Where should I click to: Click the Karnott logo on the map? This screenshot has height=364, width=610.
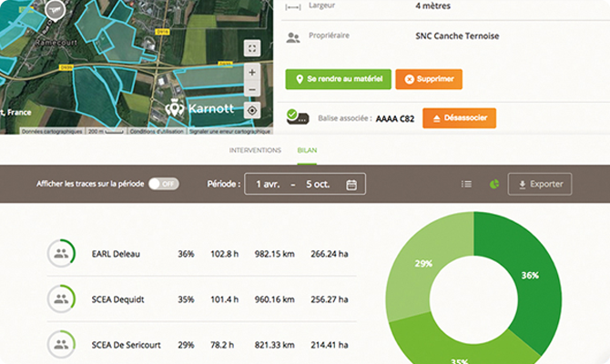point(199,108)
